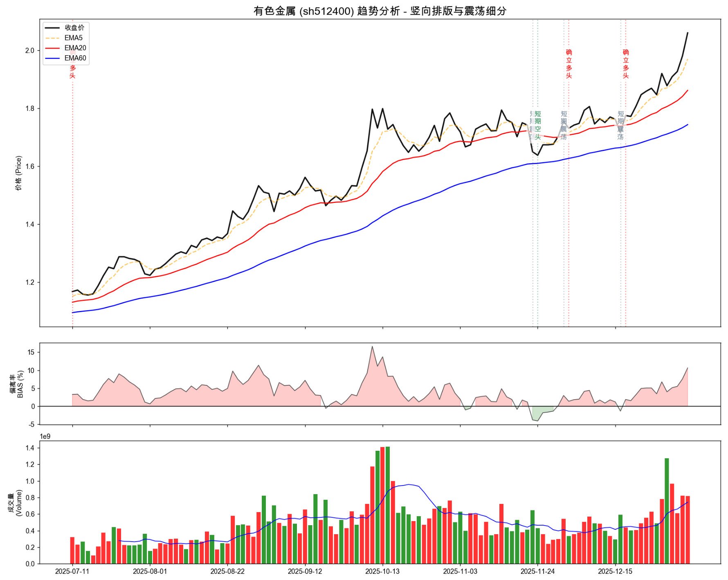Select the EMA60 legend label
The height and width of the screenshot is (580, 728).
(75, 58)
